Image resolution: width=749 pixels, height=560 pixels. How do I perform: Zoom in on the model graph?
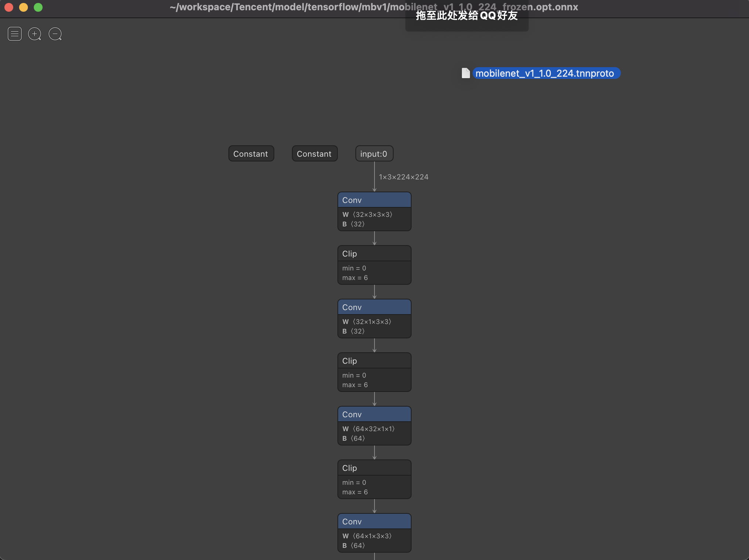[x=35, y=34]
